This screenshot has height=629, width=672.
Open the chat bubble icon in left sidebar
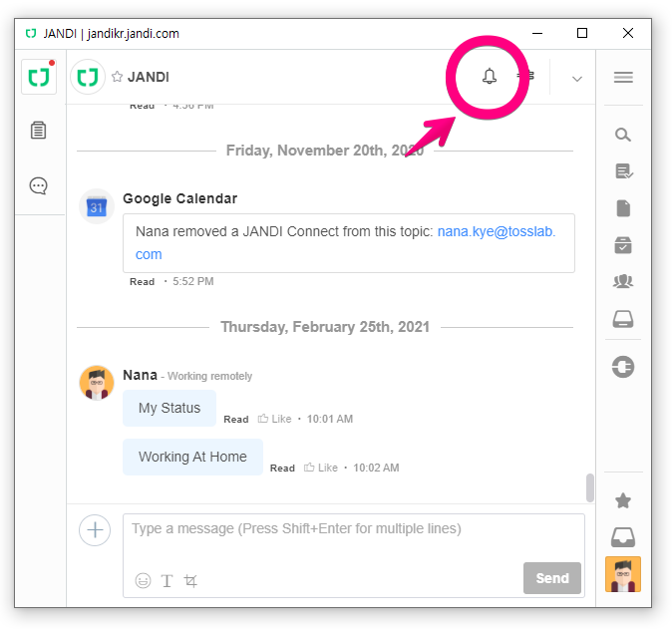38,186
